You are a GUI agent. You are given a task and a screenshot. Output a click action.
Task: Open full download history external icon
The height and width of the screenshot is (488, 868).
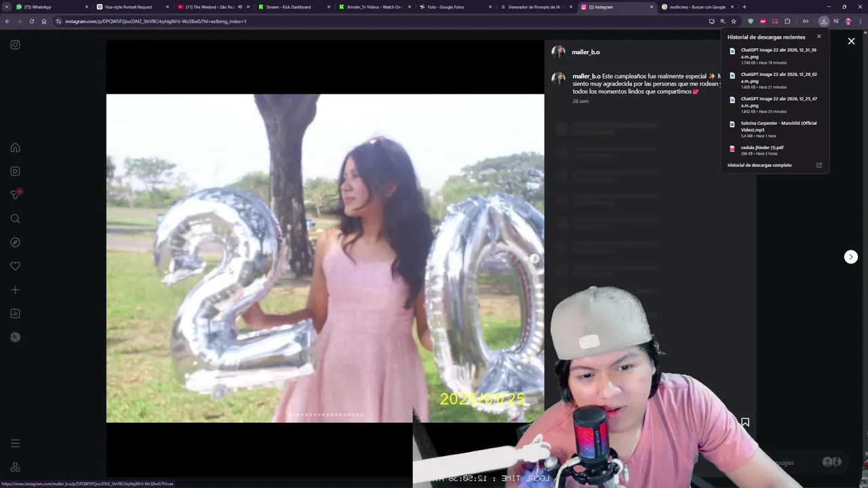point(818,165)
